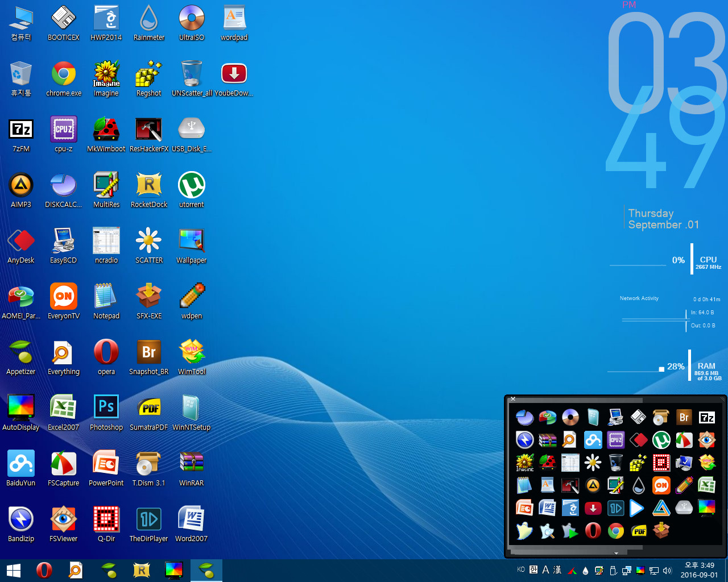Select the RocketDock desktop icon

pyautogui.click(x=149, y=191)
